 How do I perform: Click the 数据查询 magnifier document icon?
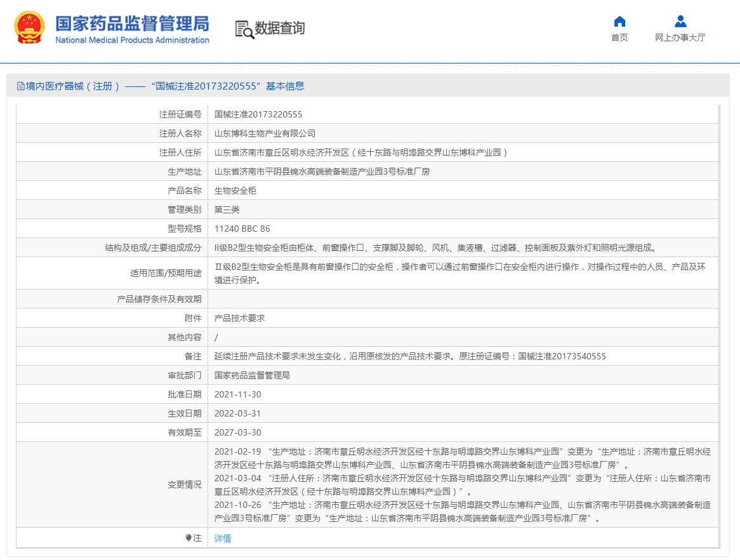(x=244, y=29)
